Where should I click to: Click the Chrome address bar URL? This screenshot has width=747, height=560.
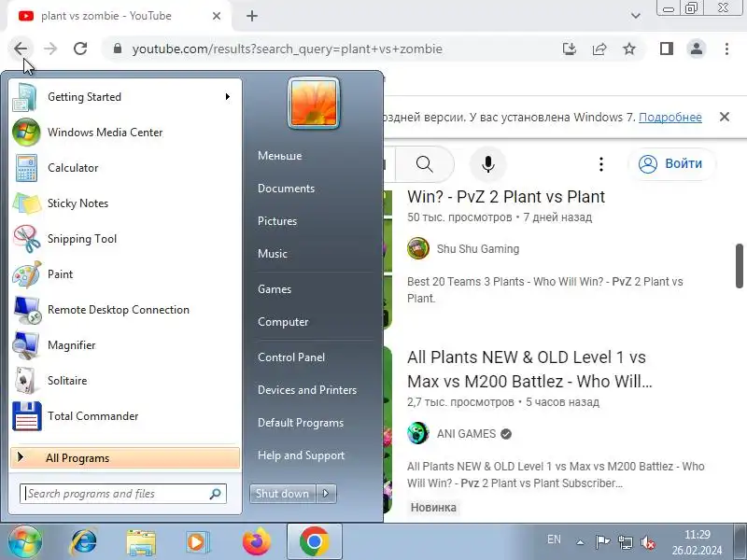pos(288,49)
